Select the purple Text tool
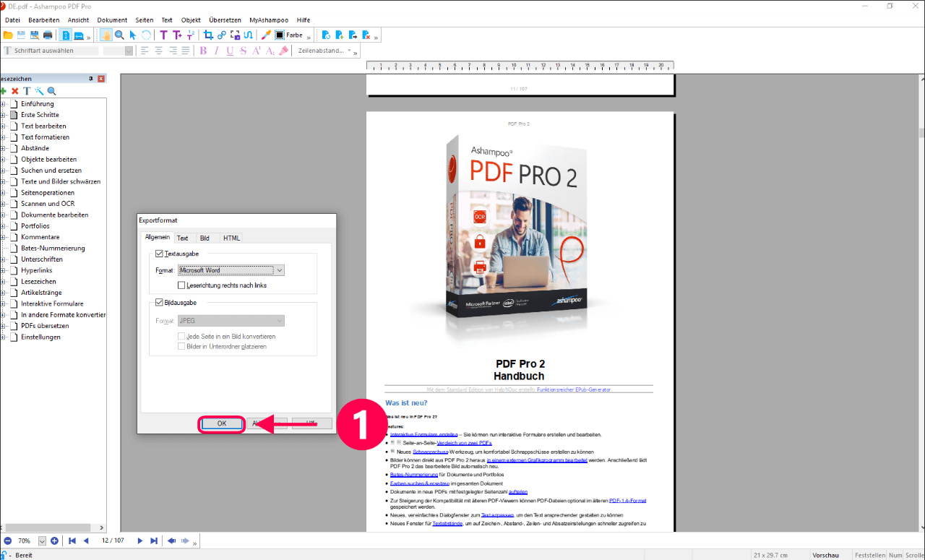 163,35
